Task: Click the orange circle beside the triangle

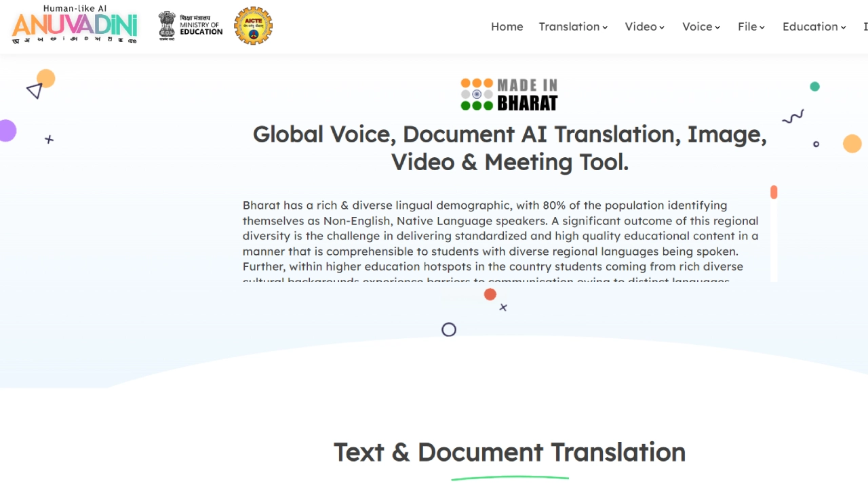Action: 46,79
